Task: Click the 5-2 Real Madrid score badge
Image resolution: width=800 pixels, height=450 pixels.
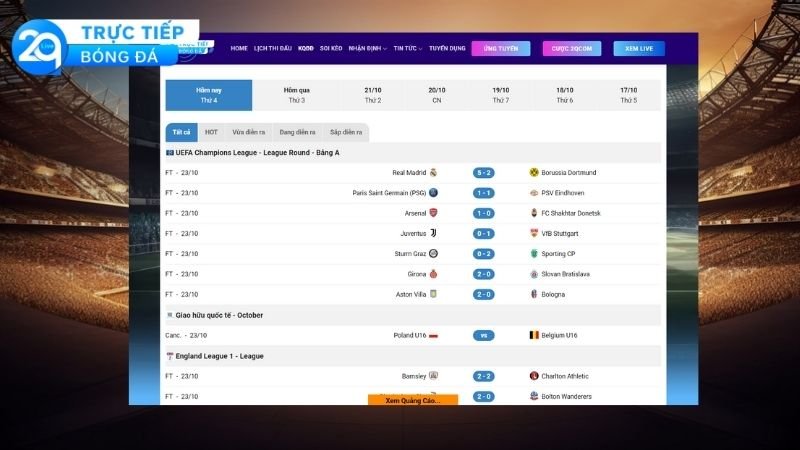Action: pos(484,173)
